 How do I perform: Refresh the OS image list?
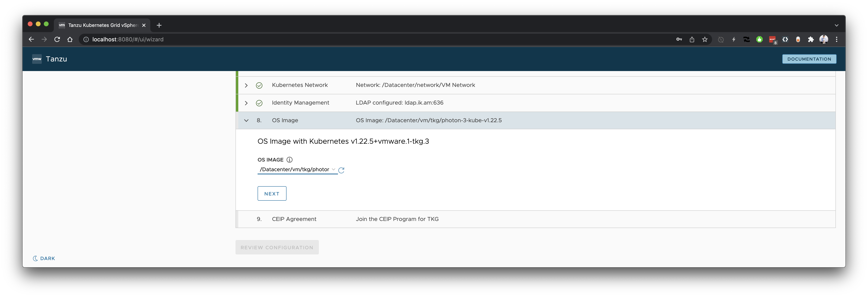[x=341, y=170]
